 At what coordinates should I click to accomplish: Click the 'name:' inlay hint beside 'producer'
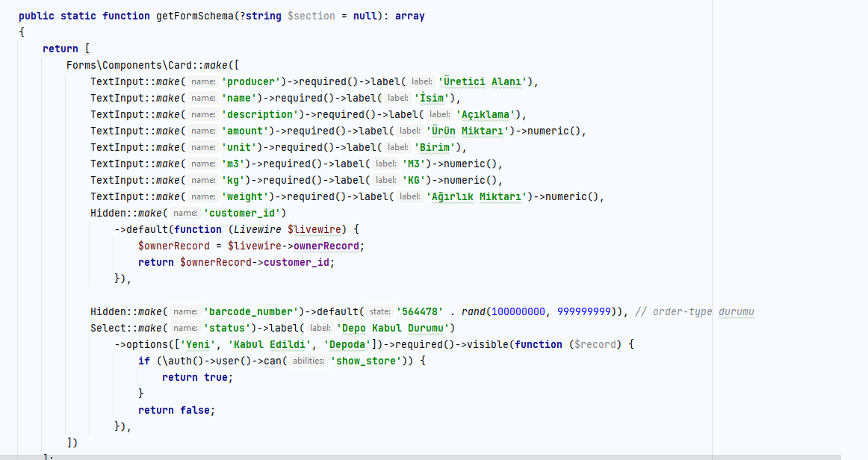click(202, 81)
